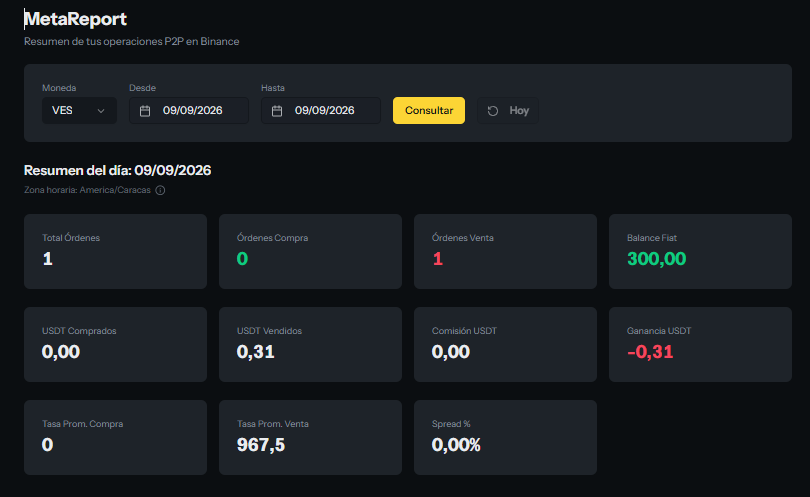Image resolution: width=810 pixels, height=497 pixels.
Task: Click the 'Comisión USDT' label
Action: [464, 331]
